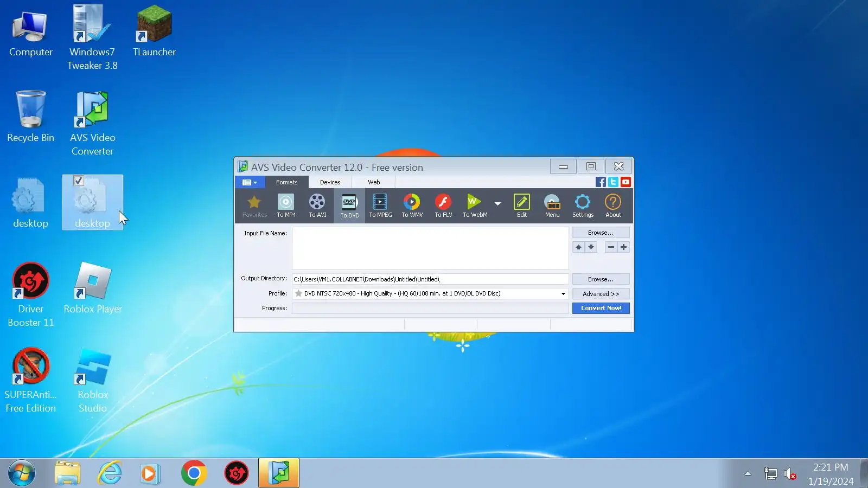Browse for an input file
Screen dimensions: 868x488
coord(601,233)
